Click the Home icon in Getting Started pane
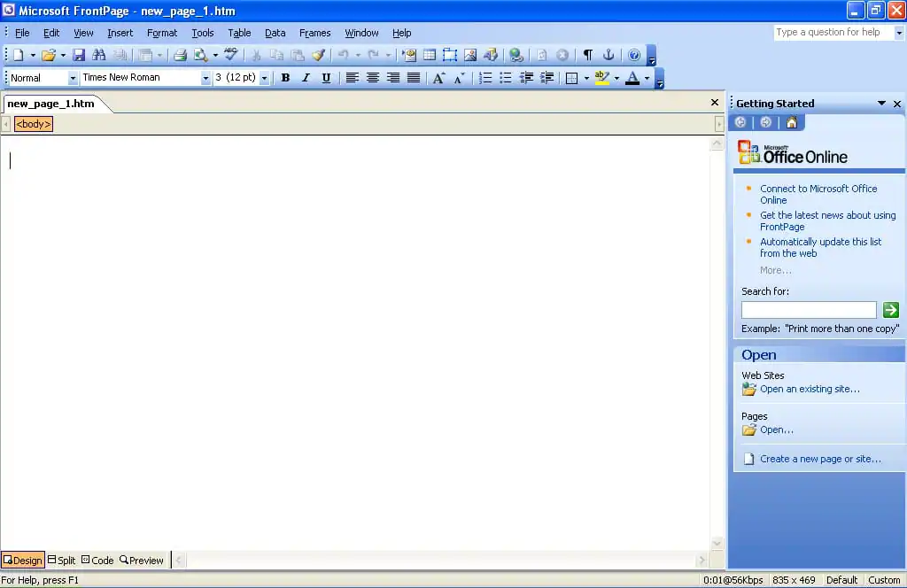Screen dimensions: 907x588 point(791,122)
